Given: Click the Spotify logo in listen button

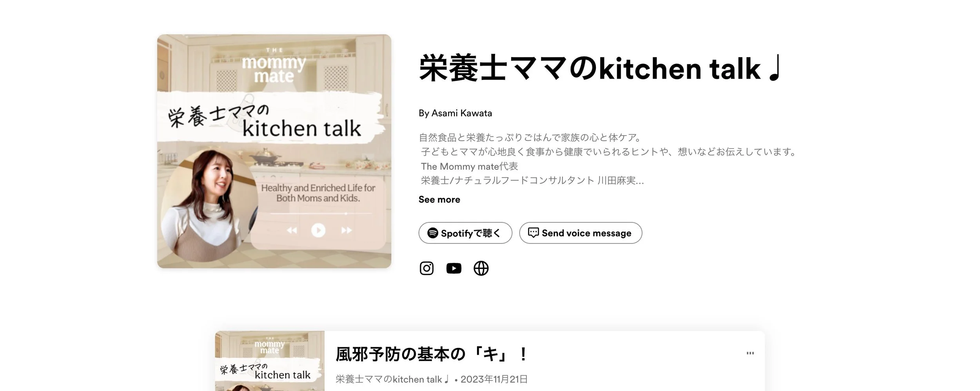Looking at the screenshot, I should coord(432,233).
